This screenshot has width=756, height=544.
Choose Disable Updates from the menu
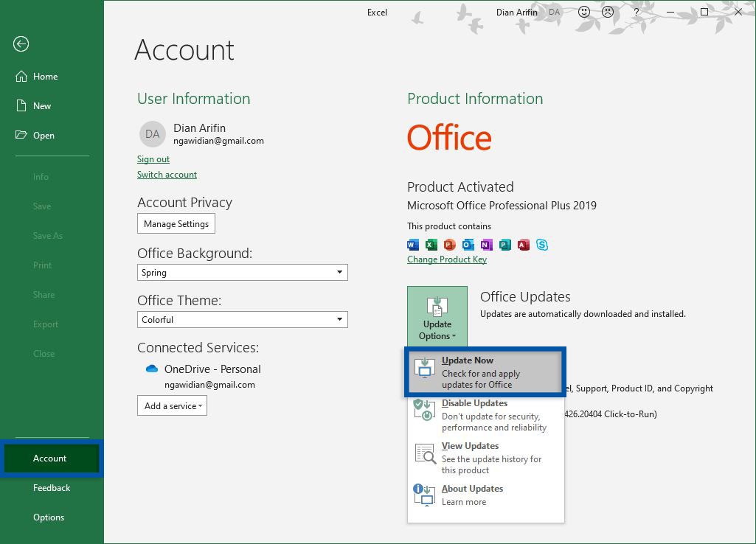[474, 403]
